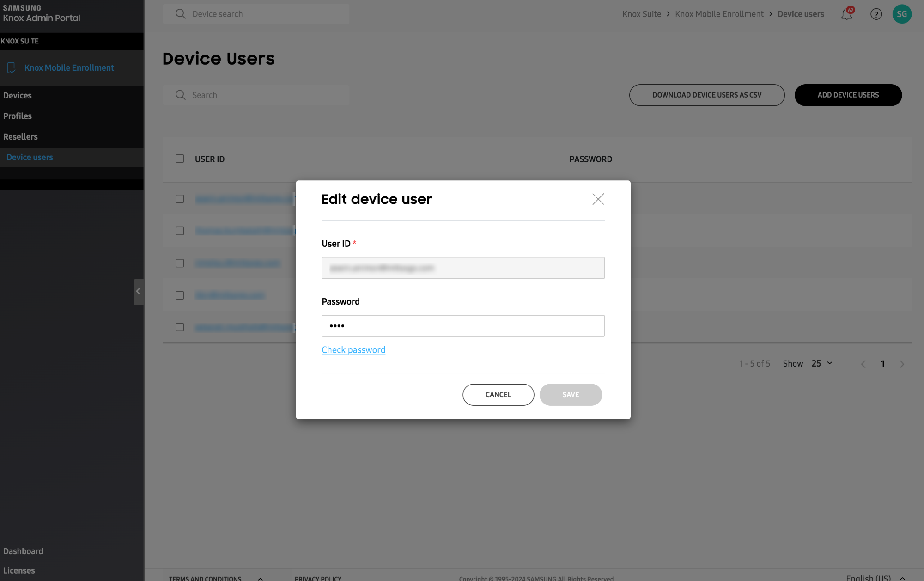The width and height of the screenshot is (924, 581).
Task: Open Profiles in the sidebar
Action: pos(18,116)
